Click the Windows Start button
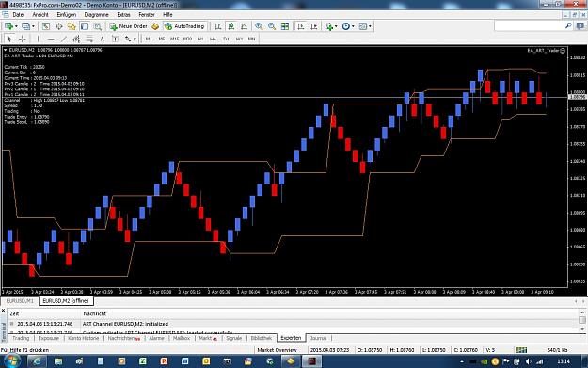588x368 pixels. pos(12,361)
